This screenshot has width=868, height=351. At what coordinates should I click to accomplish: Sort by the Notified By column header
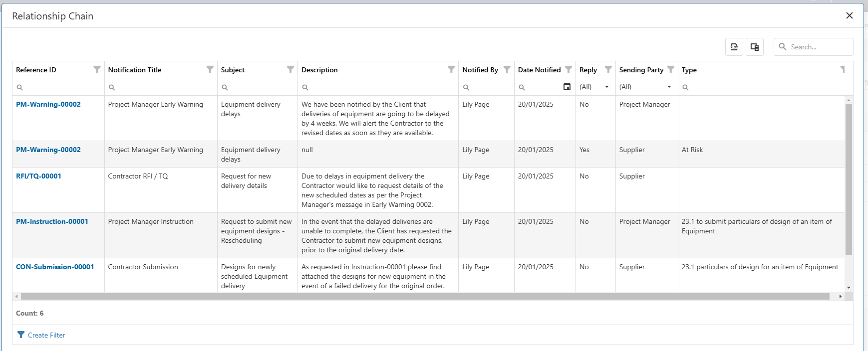click(x=480, y=70)
